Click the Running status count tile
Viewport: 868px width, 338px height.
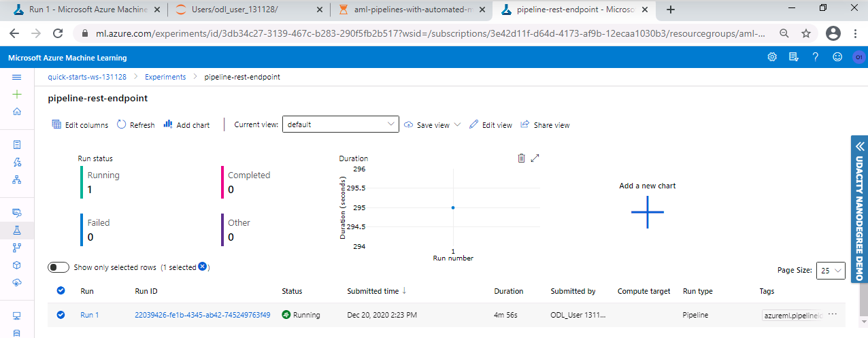(x=102, y=182)
